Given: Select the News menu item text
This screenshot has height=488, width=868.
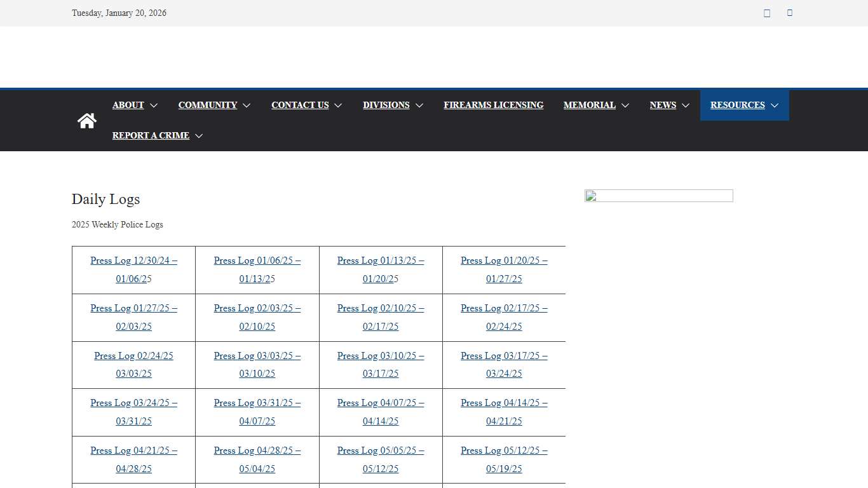Looking at the screenshot, I should click(662, 105).
